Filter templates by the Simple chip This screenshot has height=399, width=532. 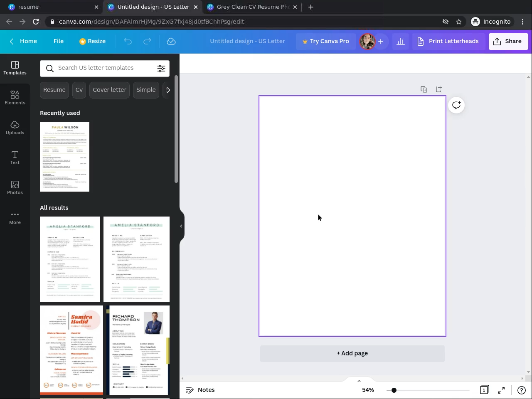[146, 90]
